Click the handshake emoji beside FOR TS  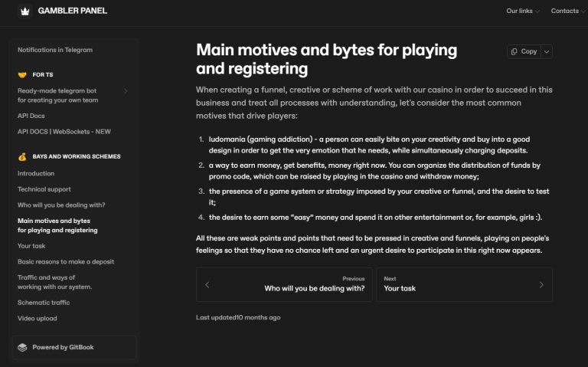point(22,74)
